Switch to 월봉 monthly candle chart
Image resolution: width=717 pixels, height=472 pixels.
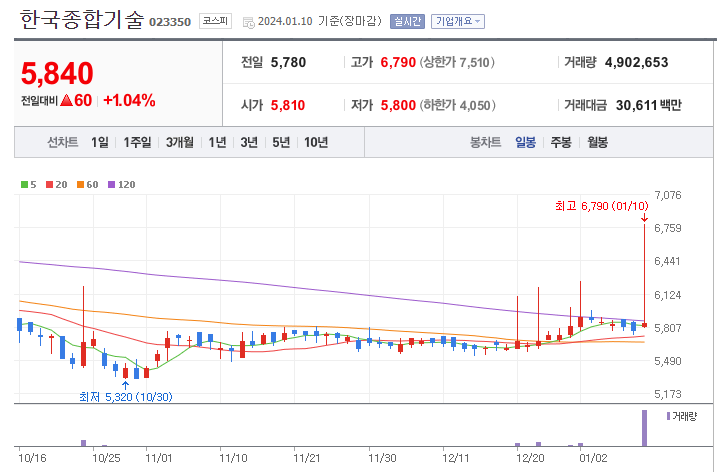tap(598, 142)
